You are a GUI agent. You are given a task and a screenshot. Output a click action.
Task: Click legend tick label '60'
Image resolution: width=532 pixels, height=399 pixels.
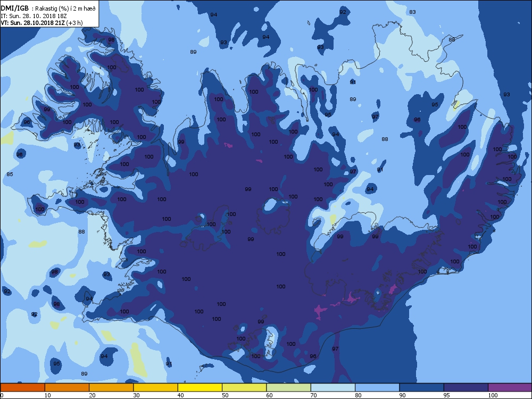point(269,395)
